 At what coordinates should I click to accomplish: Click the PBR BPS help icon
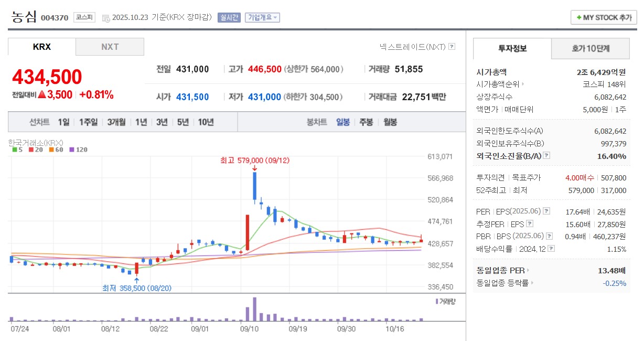[549, 236]
